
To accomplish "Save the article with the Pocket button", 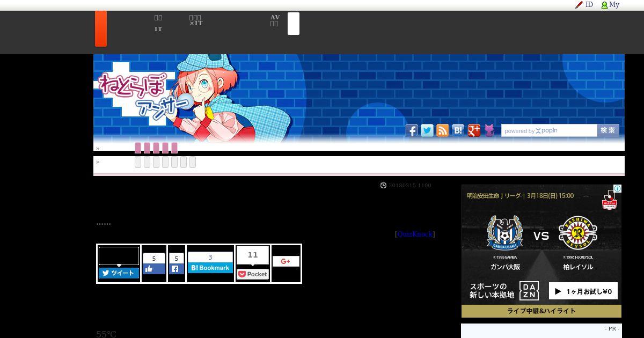I will tap(253, 274).
